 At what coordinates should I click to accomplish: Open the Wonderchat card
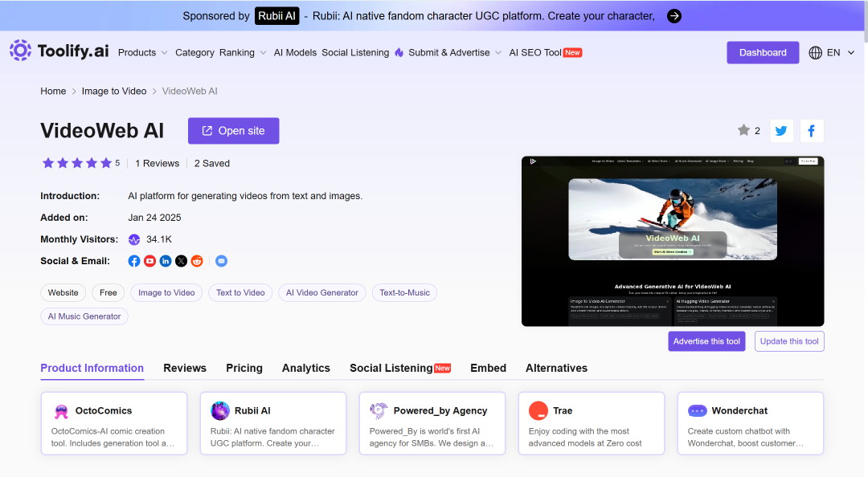coord(751,423)
